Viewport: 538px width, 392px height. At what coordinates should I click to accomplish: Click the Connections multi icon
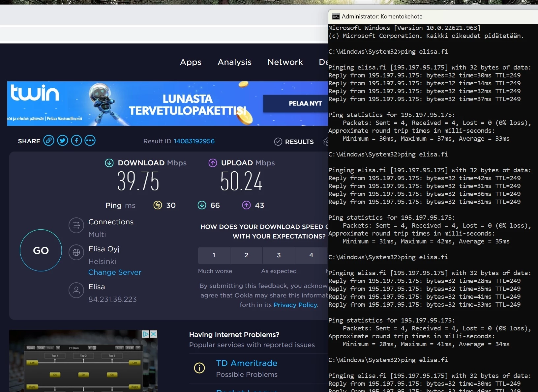click(x=76, y=225)
